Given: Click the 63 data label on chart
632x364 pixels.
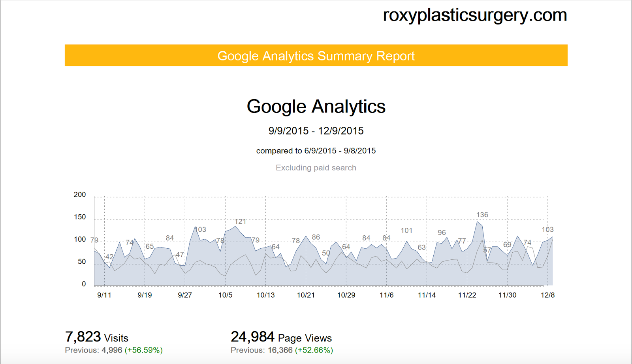Looking at the screenshot, I should pyautogui.click(x=422, y=247).
